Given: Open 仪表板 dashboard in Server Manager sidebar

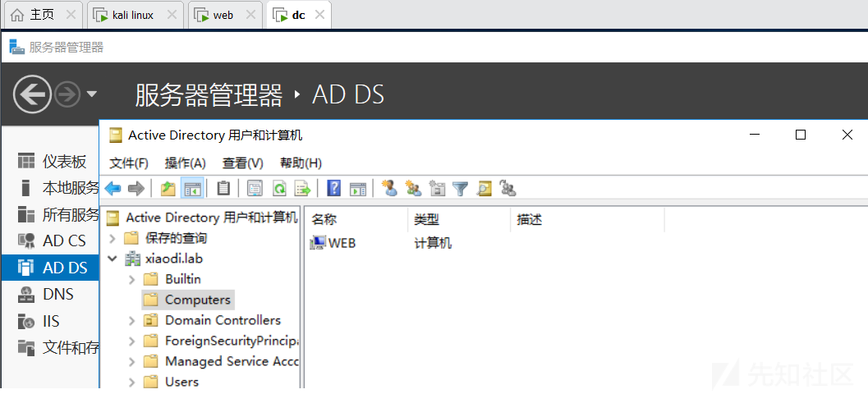Looking at the screenshot, I should pos(52,162).
